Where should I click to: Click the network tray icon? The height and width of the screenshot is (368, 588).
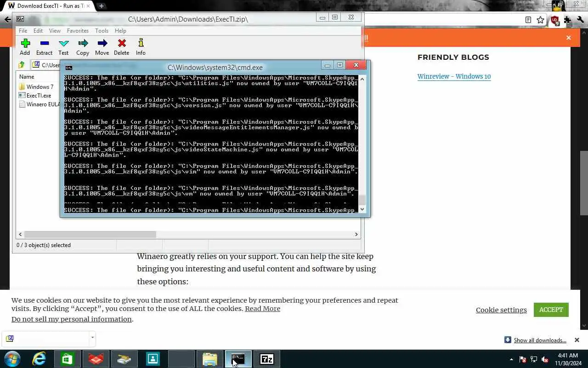pyautogui.click(x=534, y=359)
